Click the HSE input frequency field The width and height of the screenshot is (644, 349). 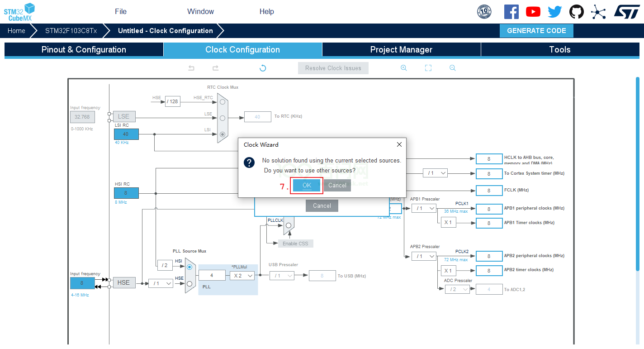click(82, 283)
